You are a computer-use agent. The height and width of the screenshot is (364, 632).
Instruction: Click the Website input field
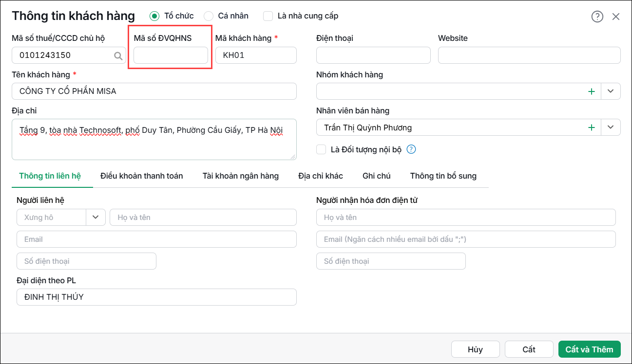tap(529, 55)
